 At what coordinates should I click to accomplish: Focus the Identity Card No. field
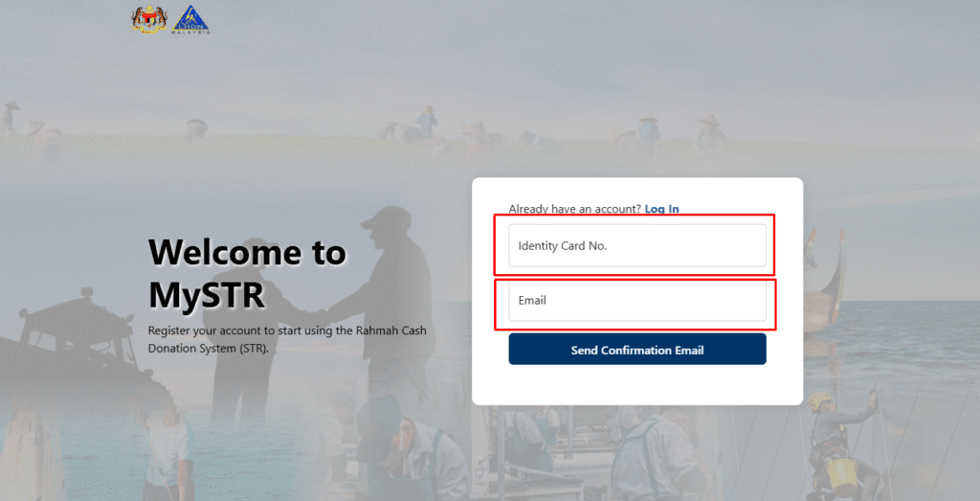pos(636,245)
